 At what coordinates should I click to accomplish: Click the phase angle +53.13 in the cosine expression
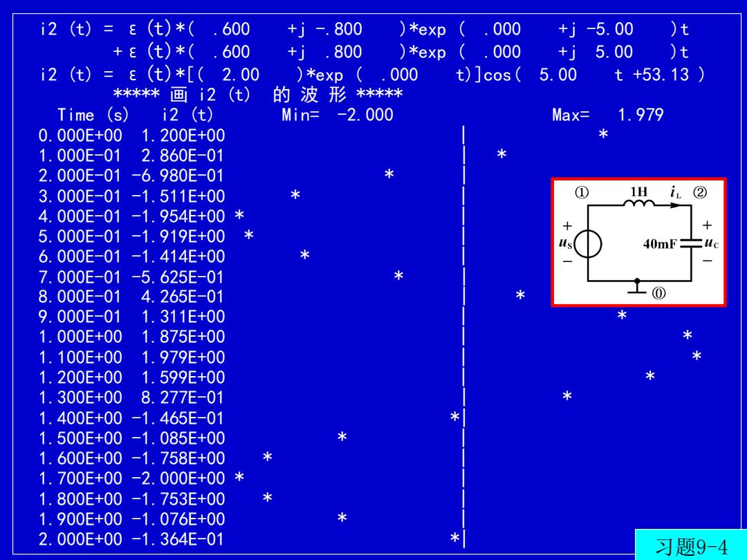tap(661, 75)
